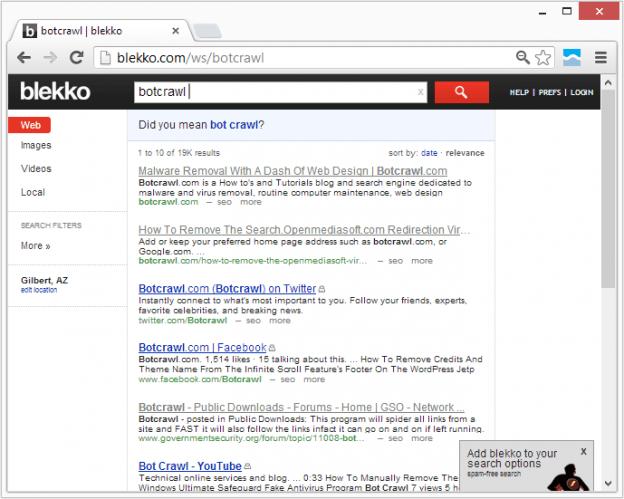Click the 'bot crawl' suggestion link
Screen dimensions: 624x499
234,125
